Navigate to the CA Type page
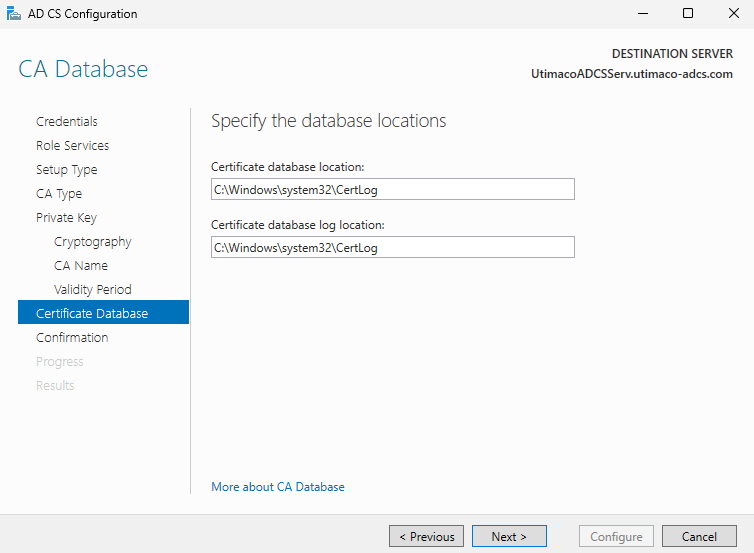754x553 pixels. [59, 194]
